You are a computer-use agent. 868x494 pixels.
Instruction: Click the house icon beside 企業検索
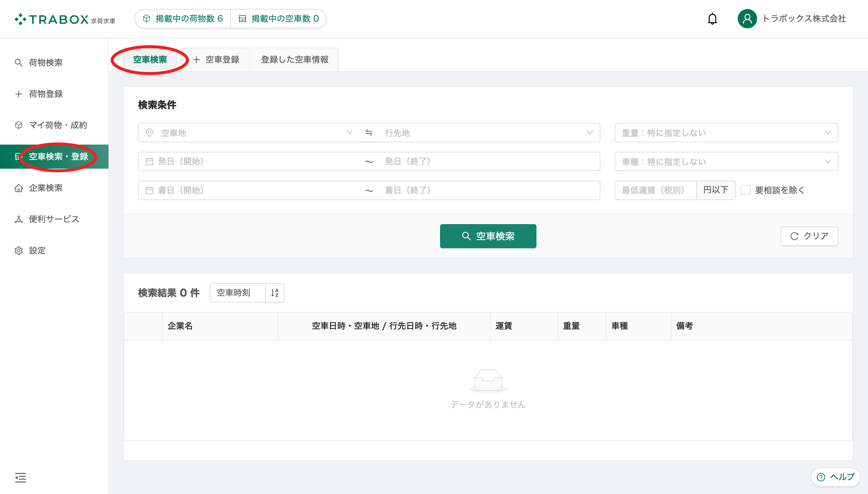[19, 188]
